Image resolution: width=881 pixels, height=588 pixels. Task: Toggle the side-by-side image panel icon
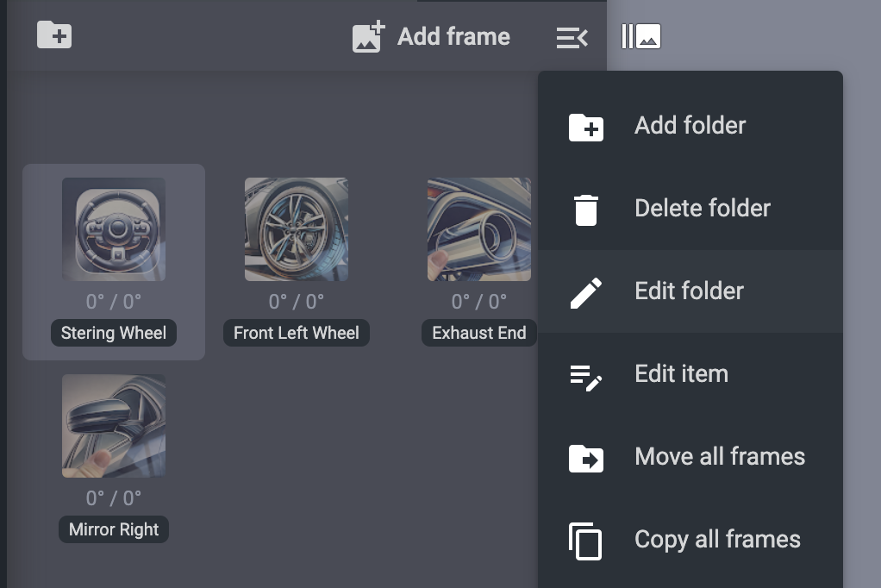[641, 36]
